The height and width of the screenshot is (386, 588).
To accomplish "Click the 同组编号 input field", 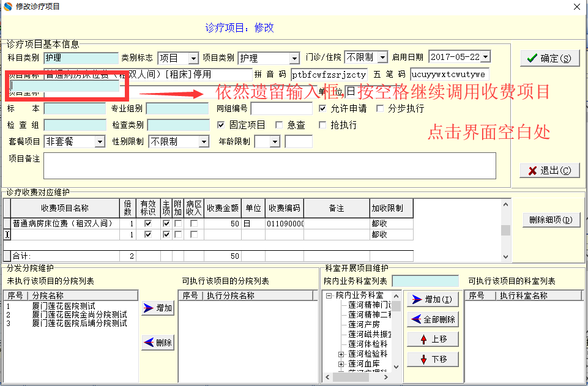I will coord(281,109).
